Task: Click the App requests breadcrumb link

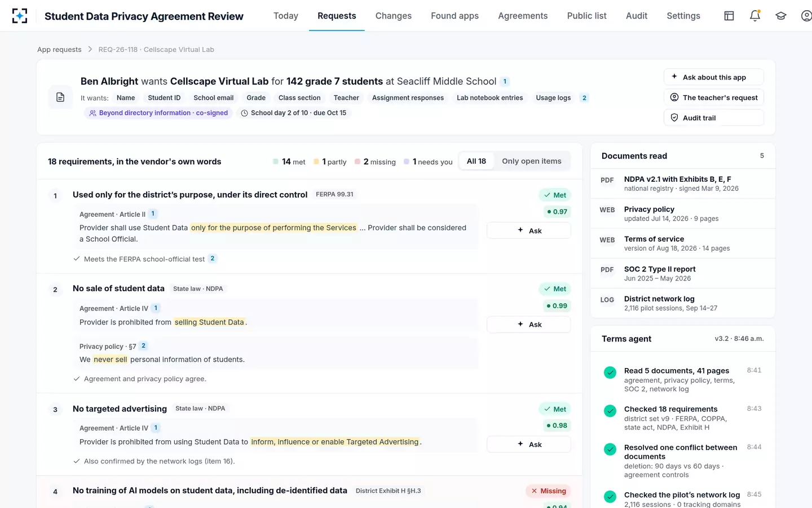Action: (x=59, y=50)
